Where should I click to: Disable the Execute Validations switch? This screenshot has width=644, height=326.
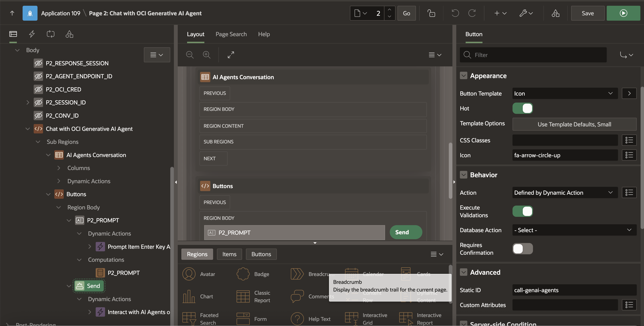click(x=522, y=211)
